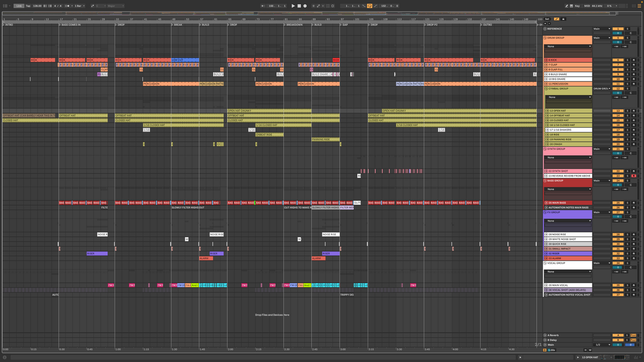644x362 pixels.
Task: Toggle MIDI Arrangement Overdub in the transport
Action: coord(313,5)
